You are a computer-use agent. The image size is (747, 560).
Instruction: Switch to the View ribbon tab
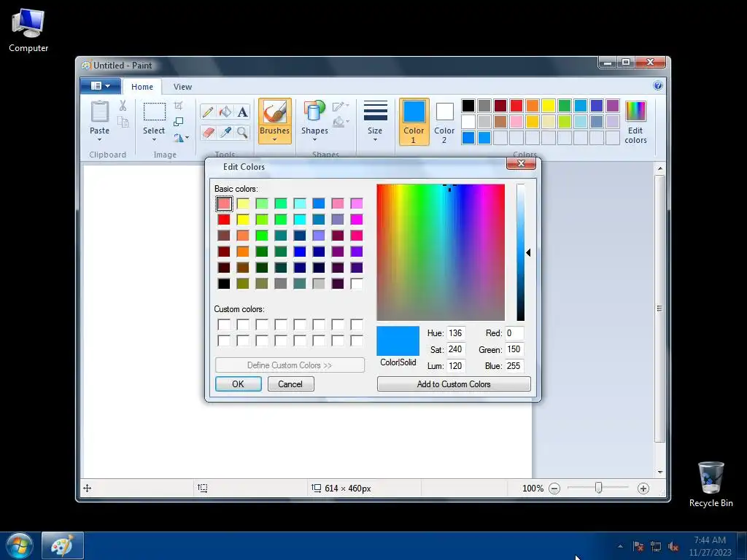click(x=182, y=87)
